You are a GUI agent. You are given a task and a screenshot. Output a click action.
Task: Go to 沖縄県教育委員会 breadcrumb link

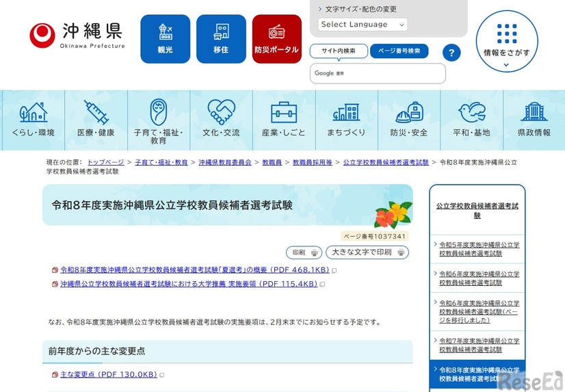[225, 163]
